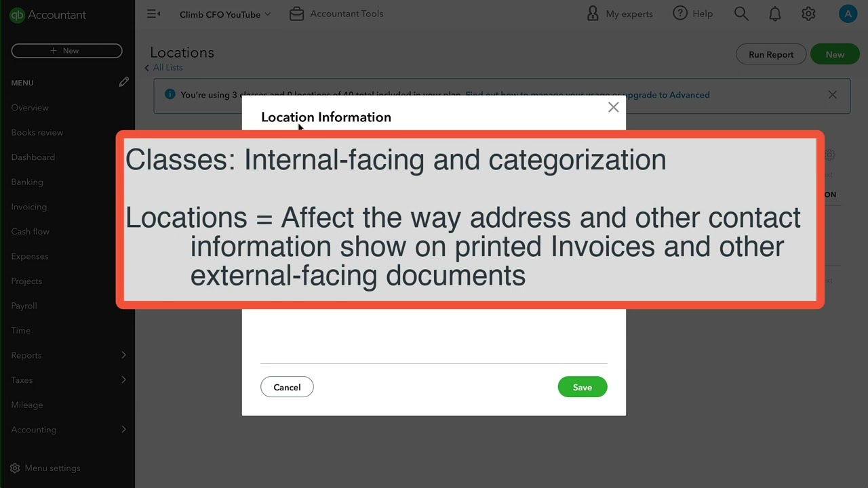Image resolution: width=868 pixels, height=488 pixels.
Task: Expand the Taxes submenu arrow
Action: [123, 380]
